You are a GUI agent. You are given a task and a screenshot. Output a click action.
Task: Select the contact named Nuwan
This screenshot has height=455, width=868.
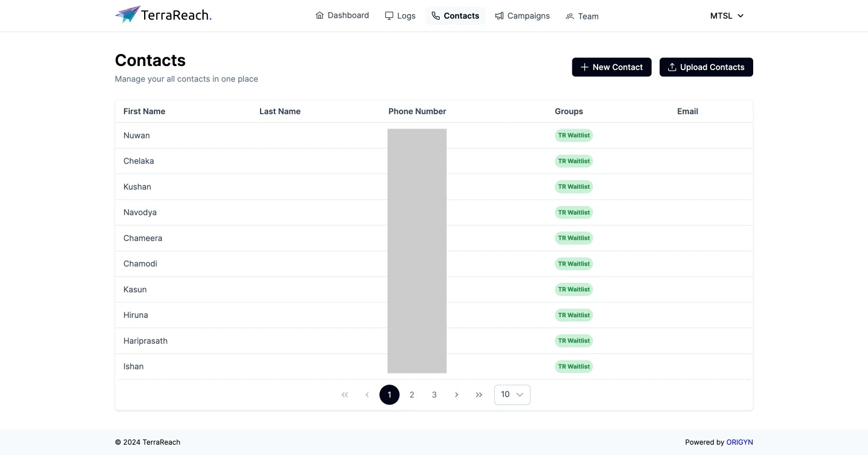[137, 135]
